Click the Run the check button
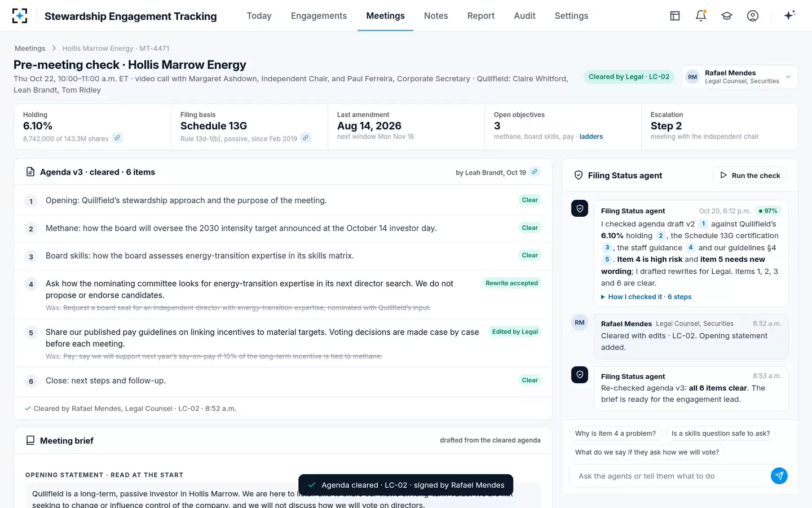 pos(749,176)
